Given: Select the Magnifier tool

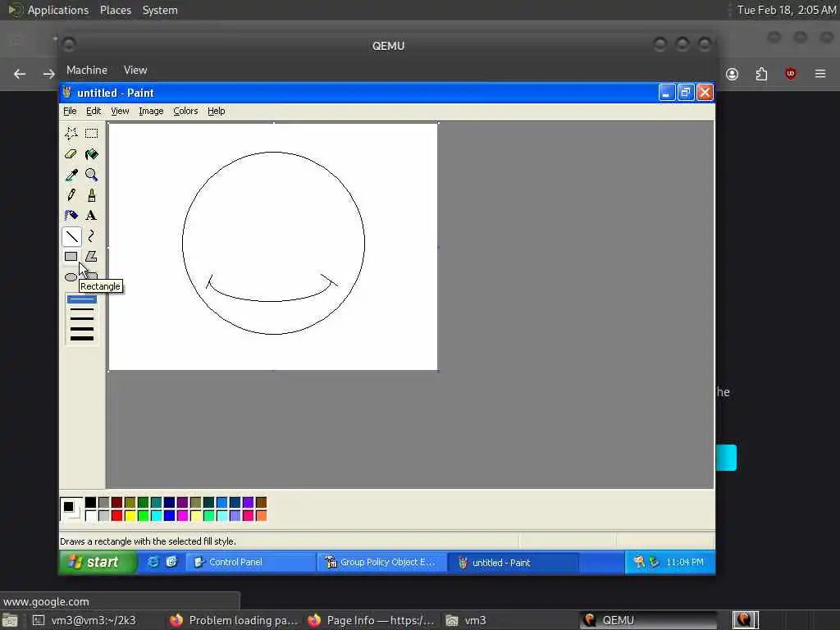Looking at the screenshot, I should [92, 175].
